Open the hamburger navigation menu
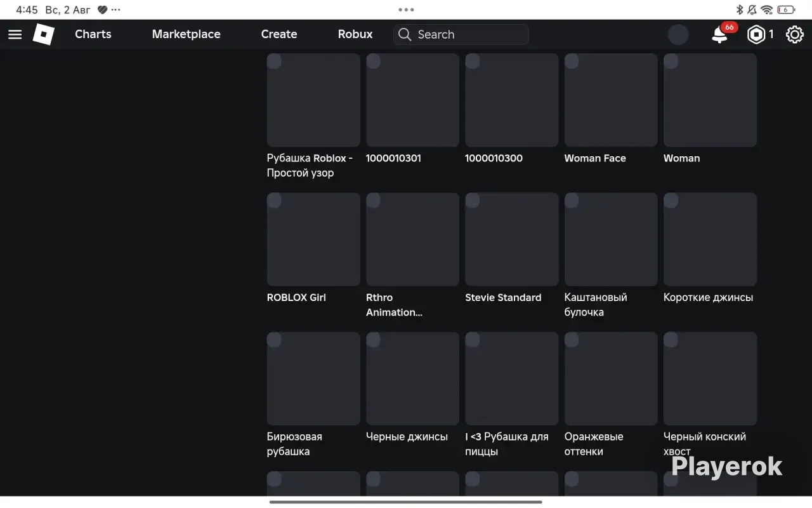 pos(15,34)
